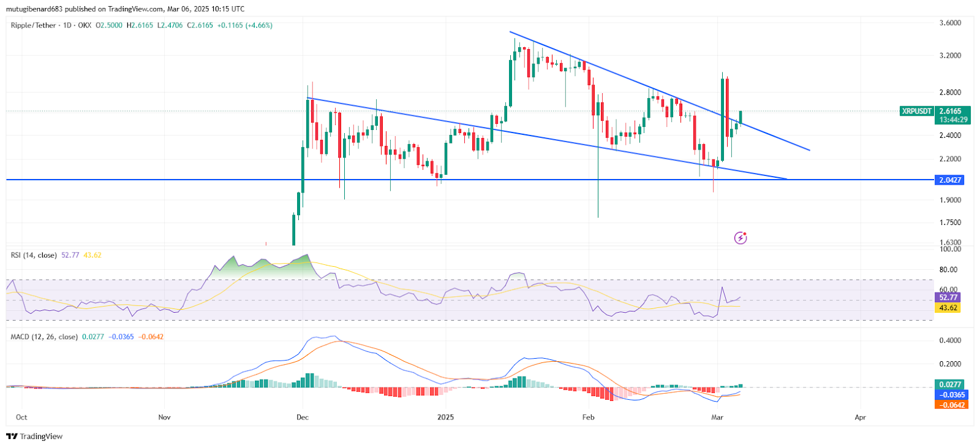Click the 0.4000 MACD axis label
This screenshot has width=980, height=447.
(x=950, y=340)
